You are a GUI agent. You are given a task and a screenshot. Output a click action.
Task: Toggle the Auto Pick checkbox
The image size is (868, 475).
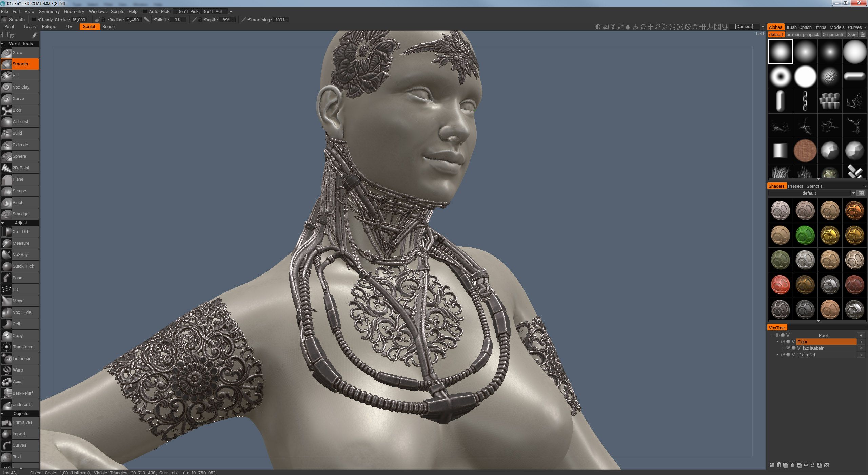(145, 12)
